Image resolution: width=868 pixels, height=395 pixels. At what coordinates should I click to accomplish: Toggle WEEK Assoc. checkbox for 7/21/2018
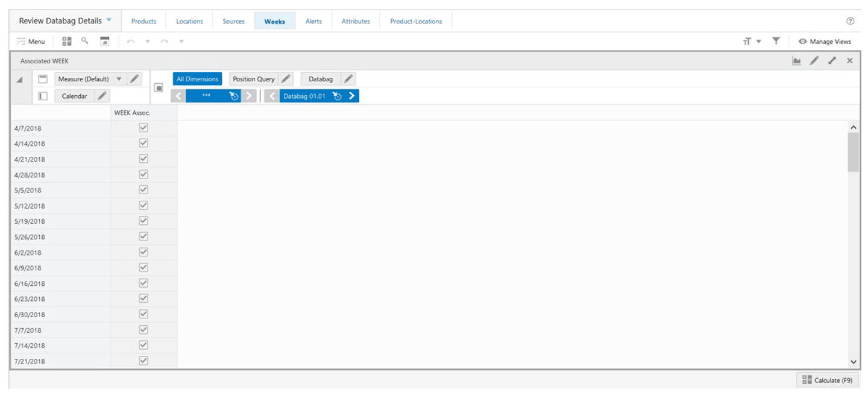click(143, 361)
